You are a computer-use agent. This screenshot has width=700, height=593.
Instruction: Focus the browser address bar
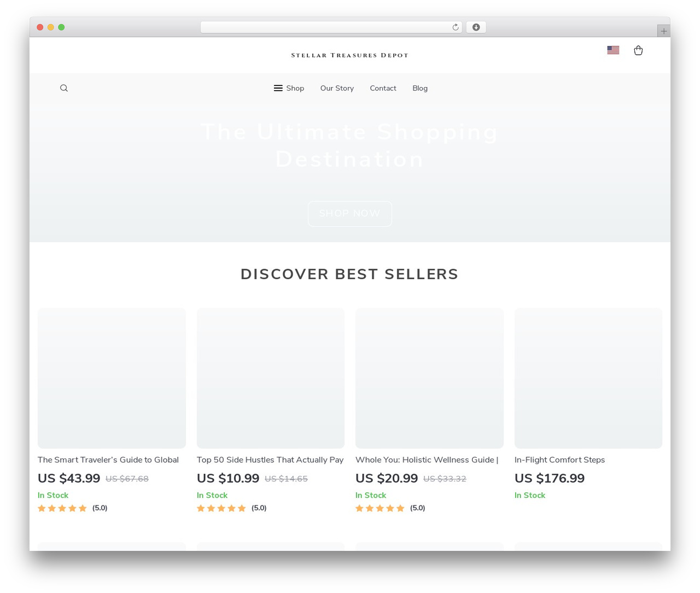[331, 27]
